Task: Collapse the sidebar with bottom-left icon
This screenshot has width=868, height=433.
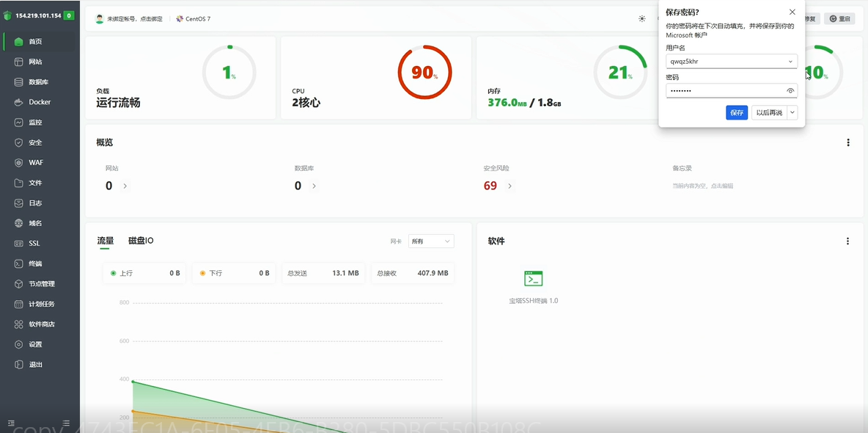Action: pyautogui.click(x=11, y=423)
